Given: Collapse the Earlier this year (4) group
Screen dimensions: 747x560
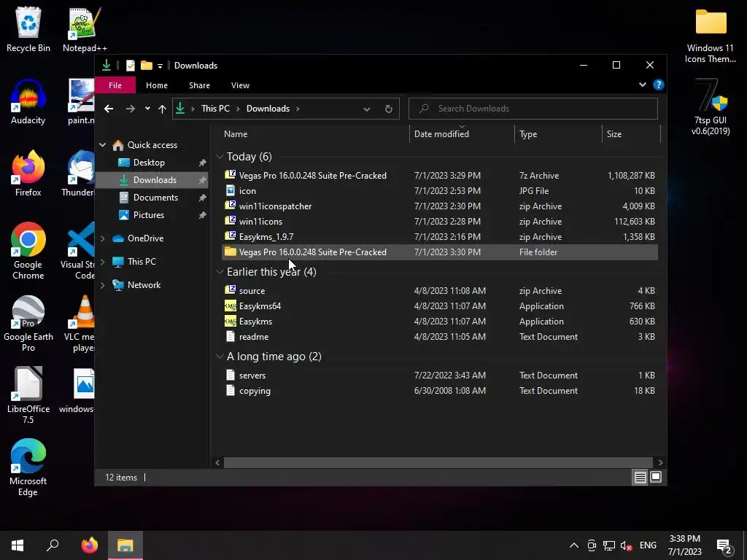Looking at the screenshot, I should coord(220,272).
